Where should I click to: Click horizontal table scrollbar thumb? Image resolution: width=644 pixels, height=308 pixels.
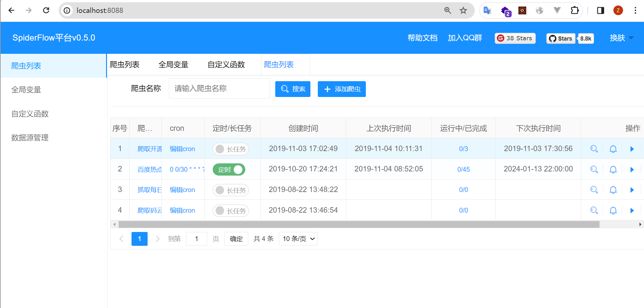tap(359, 224)
